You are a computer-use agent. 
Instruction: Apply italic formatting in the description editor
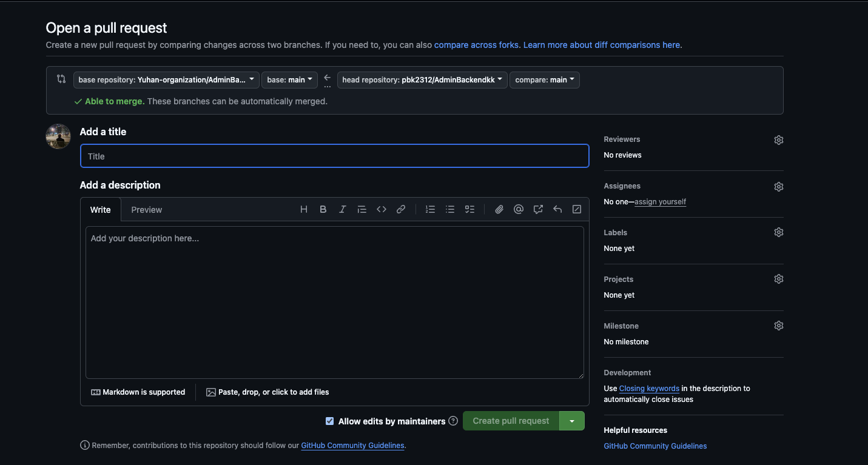point(343,209)
